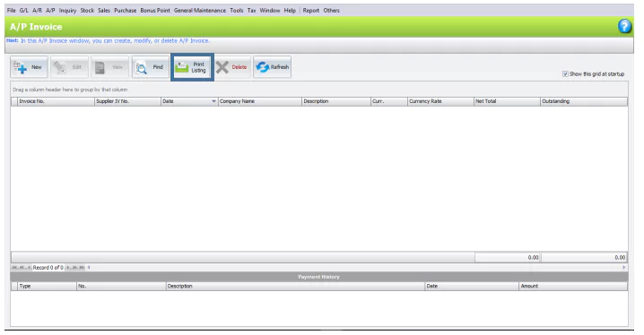Open the File menu
The image size is (644, 335).
tap(11, 10)
